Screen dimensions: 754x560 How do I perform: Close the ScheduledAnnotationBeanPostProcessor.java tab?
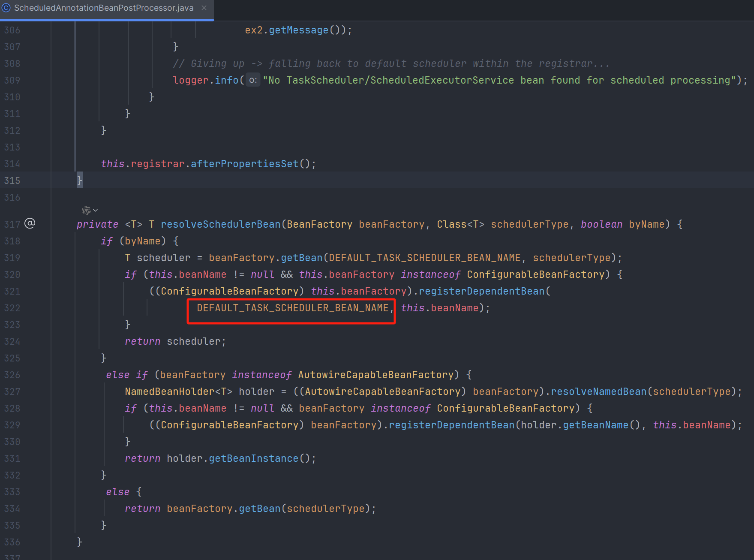tap(204, 8)
